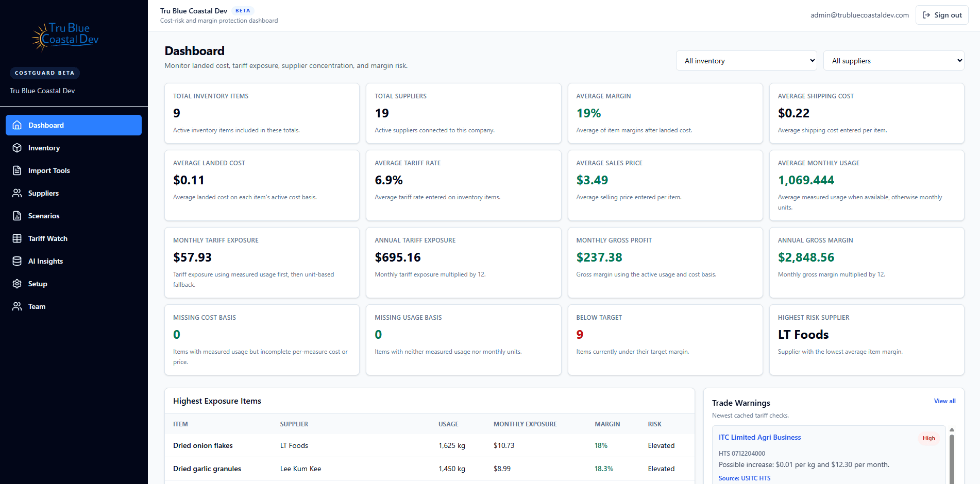
Task: Go to Setup page
Action: coord(74,284)
